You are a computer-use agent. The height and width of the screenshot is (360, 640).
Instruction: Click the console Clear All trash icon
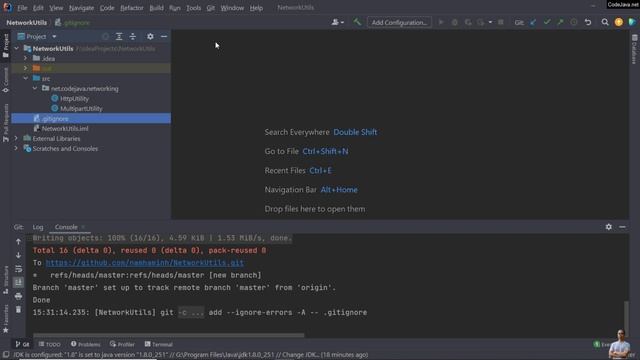(18, 310)
